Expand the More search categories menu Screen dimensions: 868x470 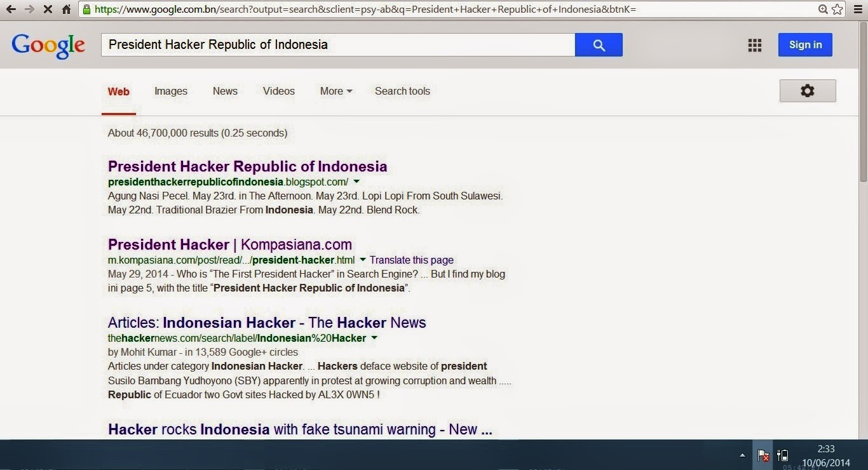(x=336, y=91)
